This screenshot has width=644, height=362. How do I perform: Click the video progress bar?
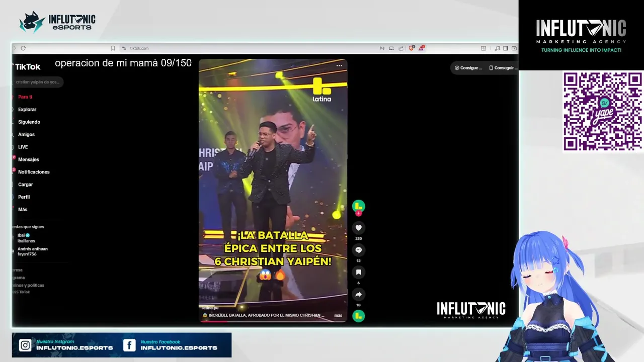coord(273,321)
